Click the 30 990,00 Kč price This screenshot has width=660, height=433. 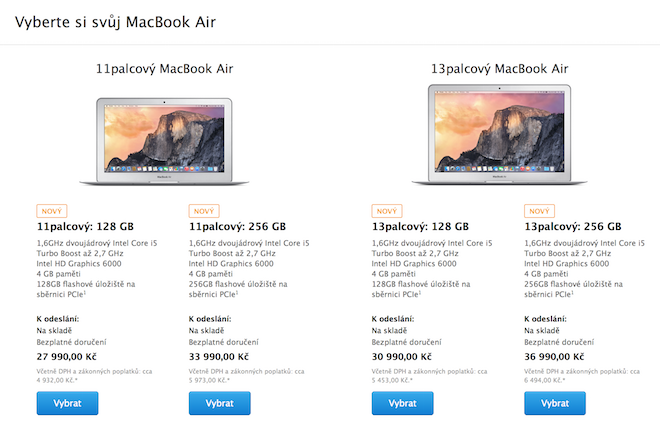click(x=408, y=356)
